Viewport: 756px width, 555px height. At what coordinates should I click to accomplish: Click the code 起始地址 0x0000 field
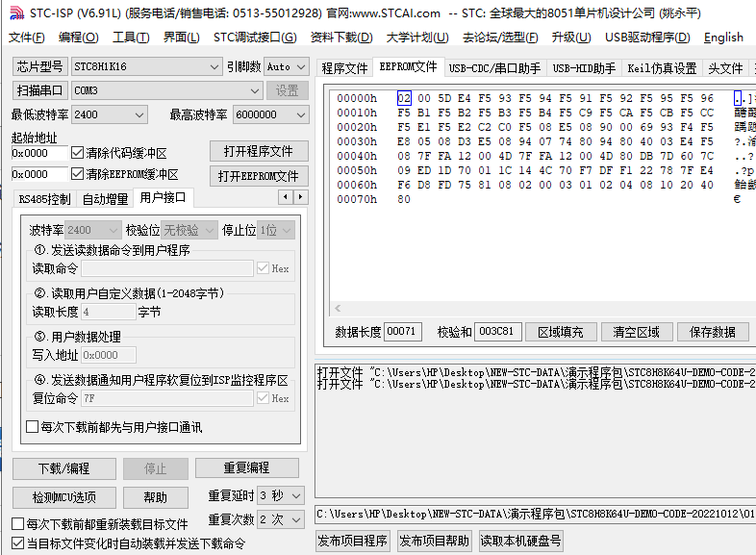[38, 153]
